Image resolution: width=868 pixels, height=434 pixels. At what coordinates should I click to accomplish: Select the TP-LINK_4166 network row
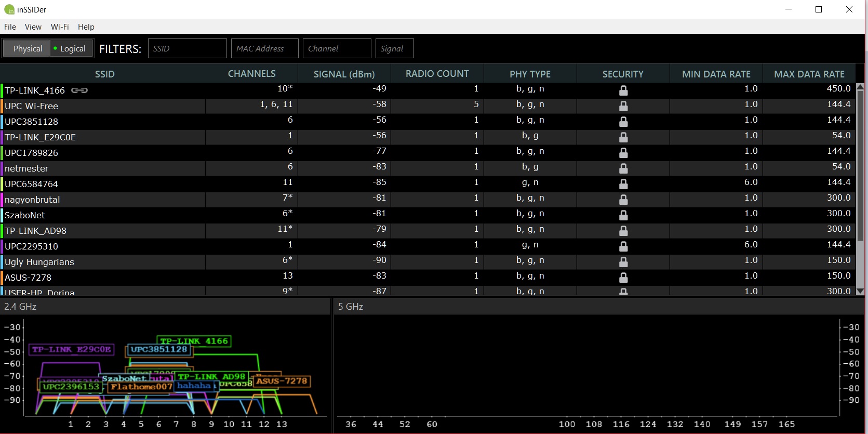(428, 90)
